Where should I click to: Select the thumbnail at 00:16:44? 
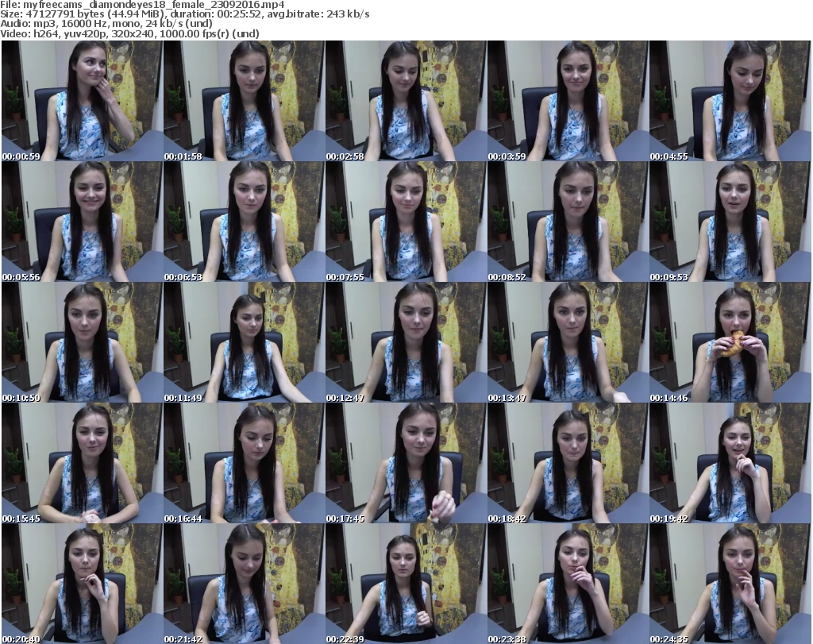244,463
